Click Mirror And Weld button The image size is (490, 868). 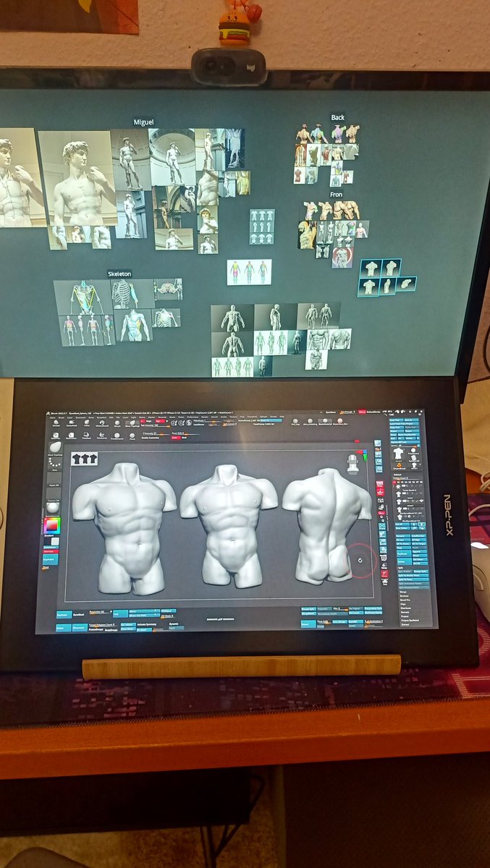point(143,615)
